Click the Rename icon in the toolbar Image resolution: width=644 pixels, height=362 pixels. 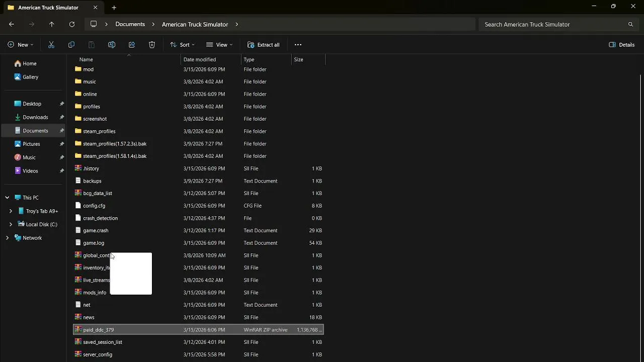coord(112,45)
